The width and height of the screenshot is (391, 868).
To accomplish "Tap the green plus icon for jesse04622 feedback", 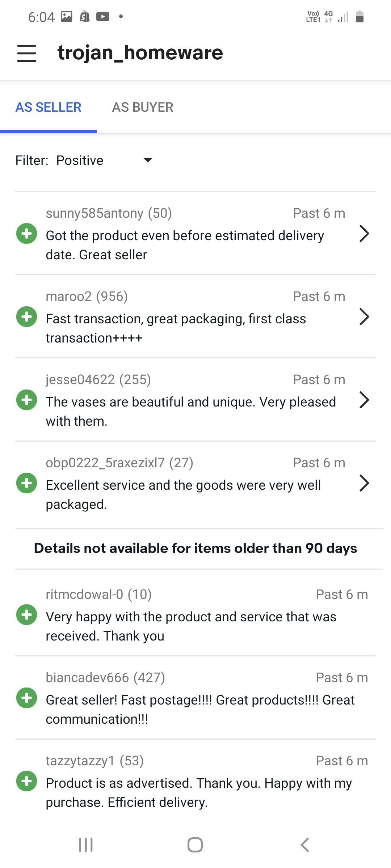I will click(x=26, y=400).
